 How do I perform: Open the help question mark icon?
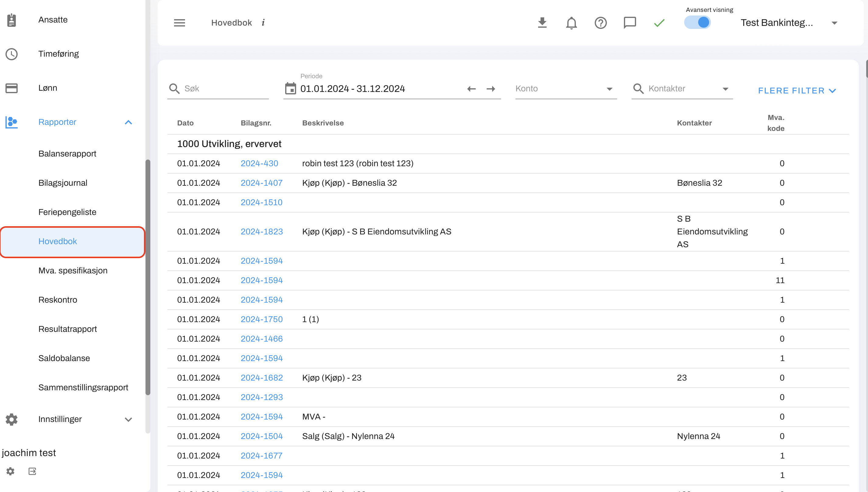600,23
